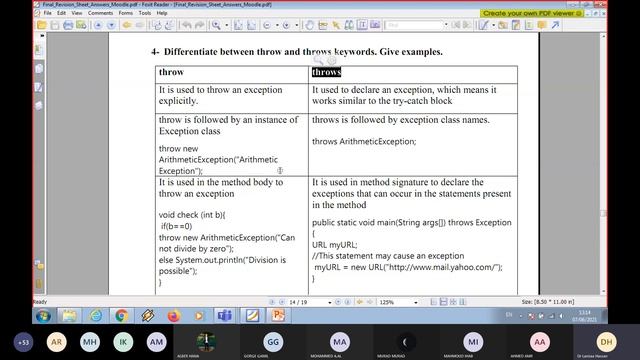Select participant avatar GG
This screenshot has width=640, height=360.
click(273, 342)
